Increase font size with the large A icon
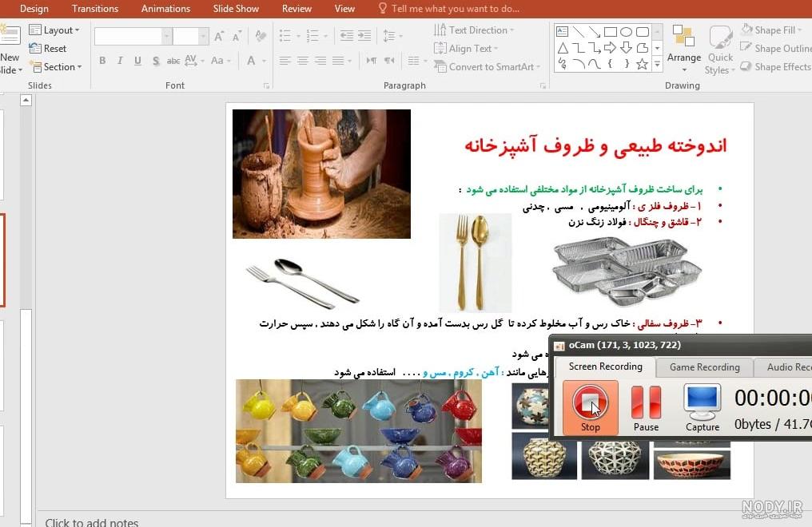Viewport: 812px width, 527px height. [219, 36]
